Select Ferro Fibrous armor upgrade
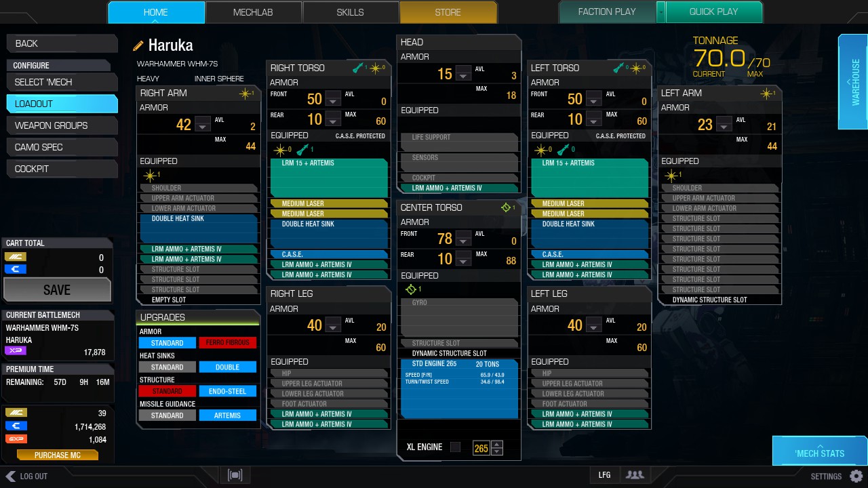The image size is (868, 488). pyautogui.click(x=227, y=343)
